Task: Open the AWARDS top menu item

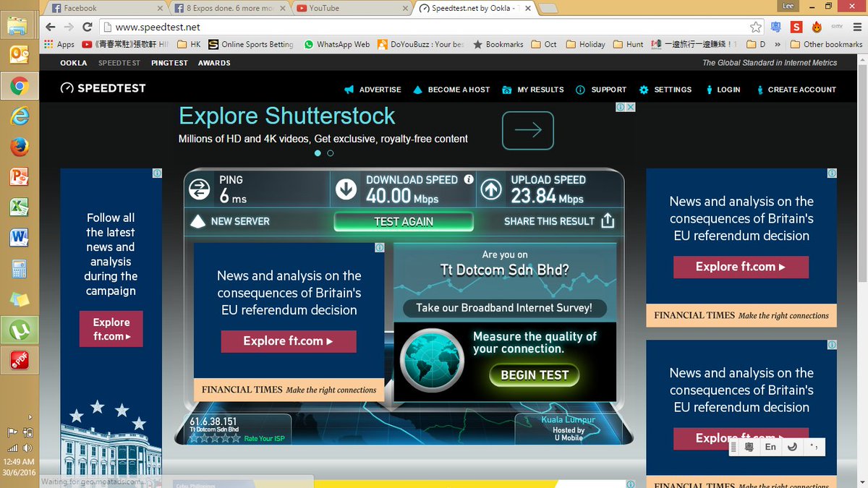Action: (x=214, y=63)
